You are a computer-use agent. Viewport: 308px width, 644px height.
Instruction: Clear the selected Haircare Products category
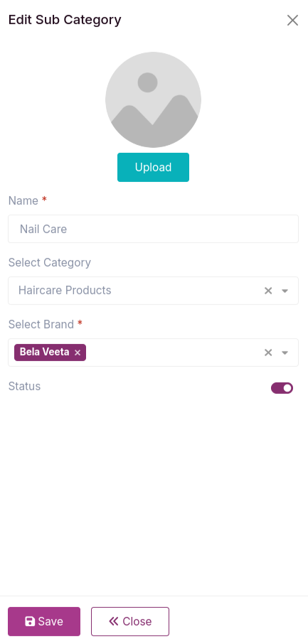coord(268,291)
